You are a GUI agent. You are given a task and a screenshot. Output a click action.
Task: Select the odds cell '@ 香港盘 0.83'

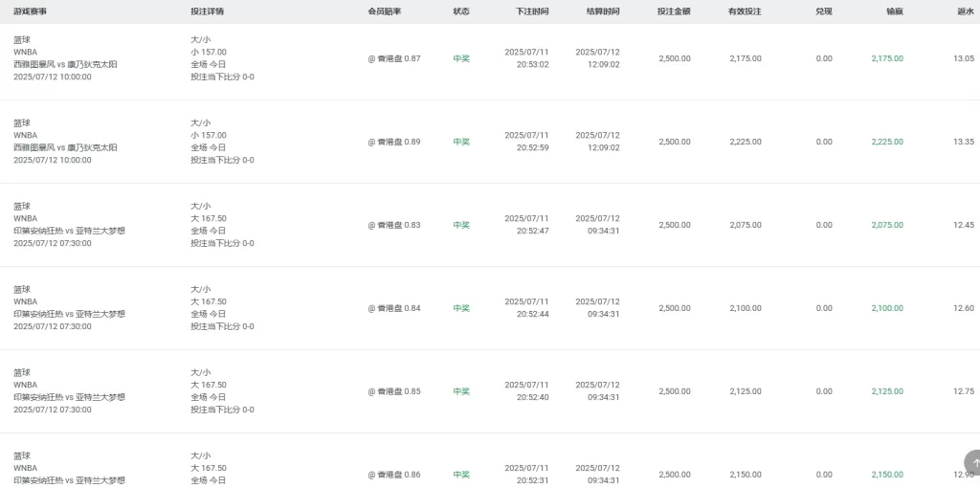(394, 225)
